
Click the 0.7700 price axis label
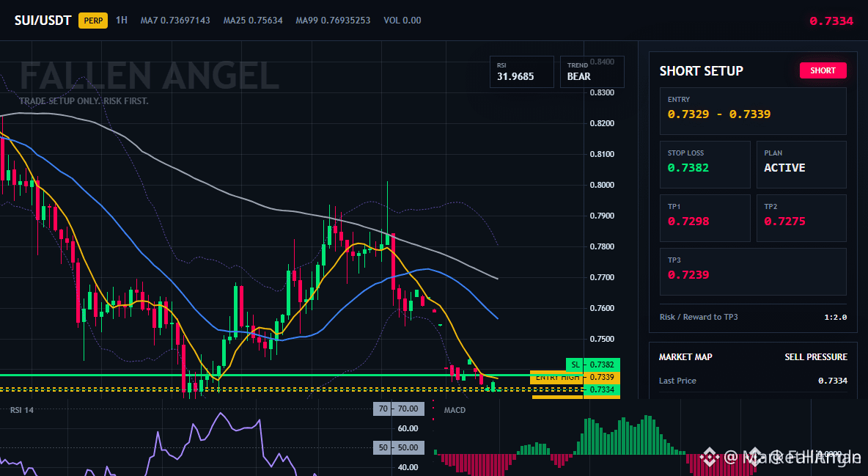click(x=603, y=278)
